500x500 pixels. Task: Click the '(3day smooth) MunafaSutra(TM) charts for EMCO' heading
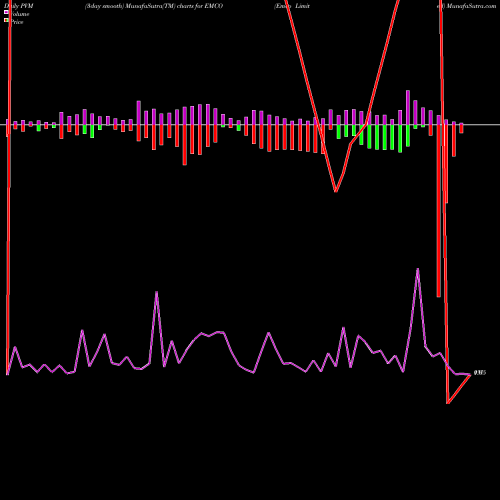(x=154, y=6)
